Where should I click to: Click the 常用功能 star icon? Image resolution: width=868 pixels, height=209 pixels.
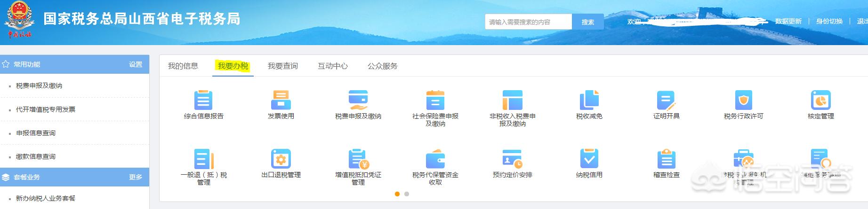(6, 64)
